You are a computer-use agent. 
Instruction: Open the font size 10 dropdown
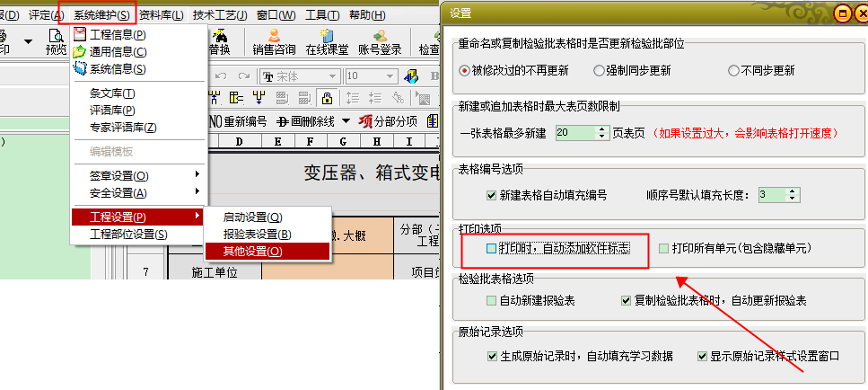[390, 76]
